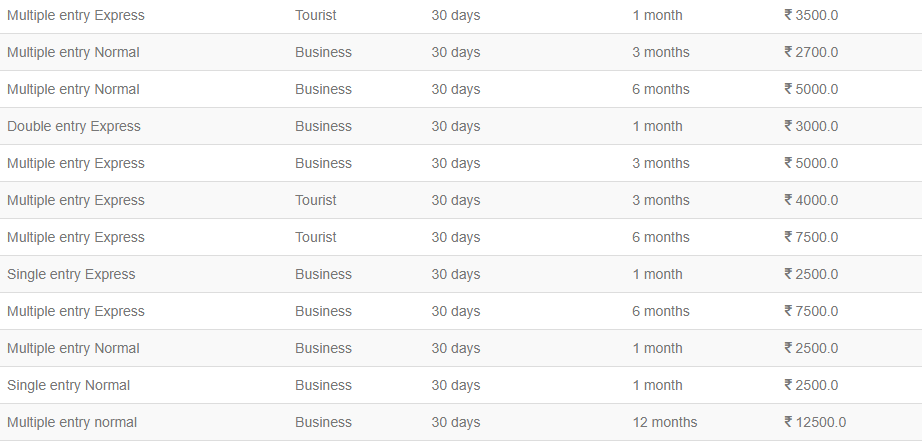The width and height of the screenshot is (923, 441).
Task: Click Multiple entry Express Business 3 months
Action: click(x=462, y=163)
